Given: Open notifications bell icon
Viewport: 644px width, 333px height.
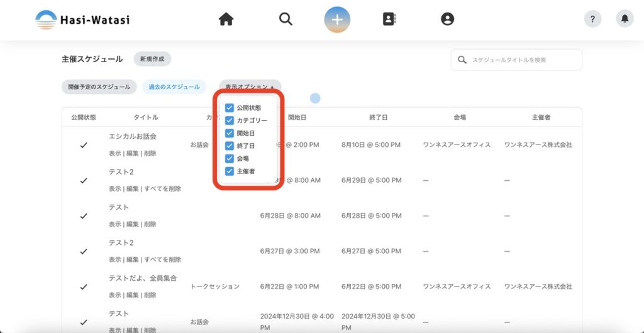Looking at the screenshot, I should (625, 19).
